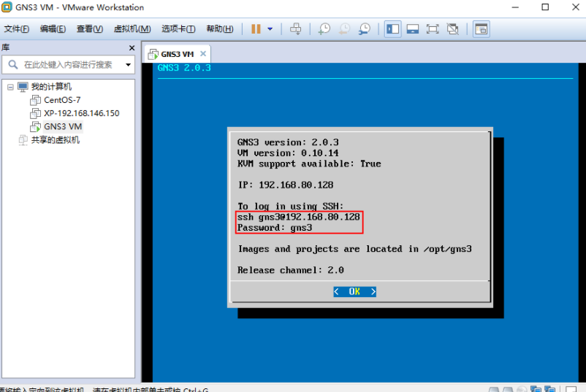This screenshot has width=586, height=392.
Task: Collapse the 我的计算机 tree node
Action: (x=10, y=87)
